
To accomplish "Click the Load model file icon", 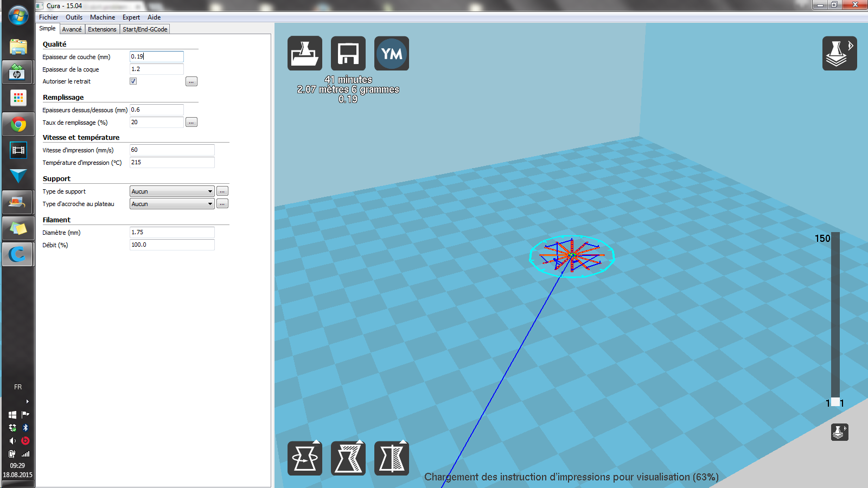I will click(x=304, y=53).
